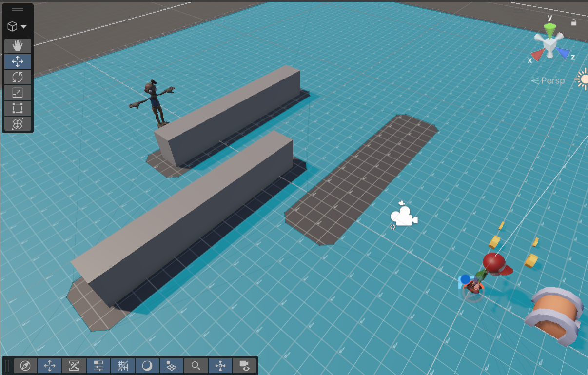Click the red X axis cone of the gizmo
The image size is (588, 375).
pos(537,54)
